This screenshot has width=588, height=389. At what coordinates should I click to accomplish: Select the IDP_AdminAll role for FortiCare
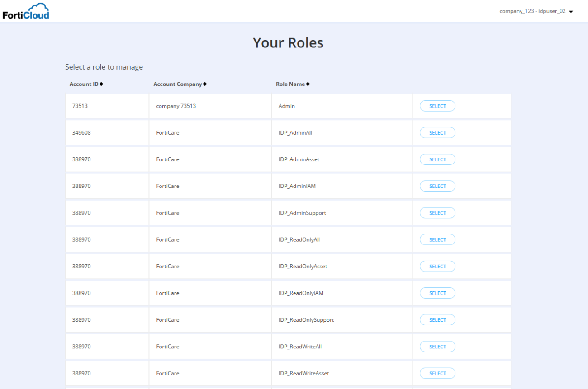[x=437, y=132]
